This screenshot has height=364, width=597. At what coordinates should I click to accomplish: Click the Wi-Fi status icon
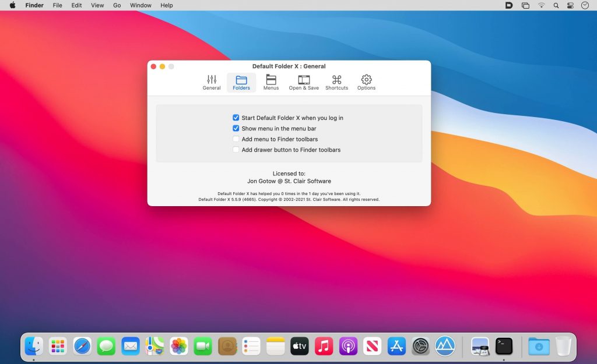tap(542, 5)
